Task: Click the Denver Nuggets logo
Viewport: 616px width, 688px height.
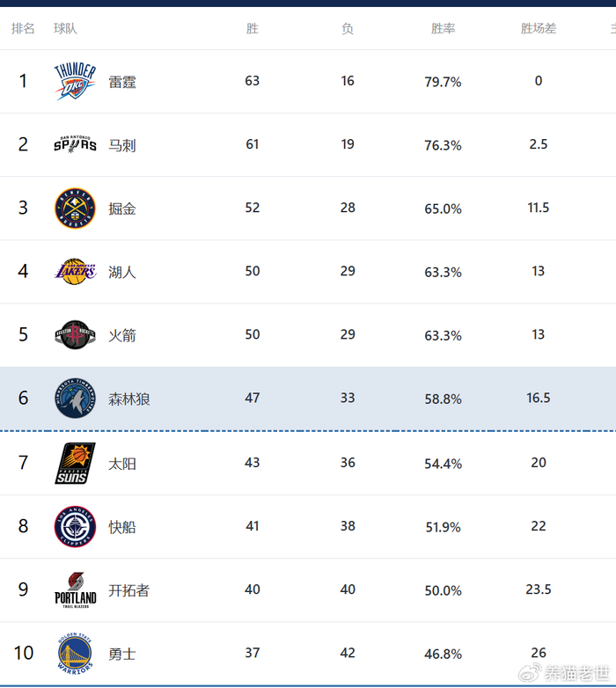Action: 75,209
